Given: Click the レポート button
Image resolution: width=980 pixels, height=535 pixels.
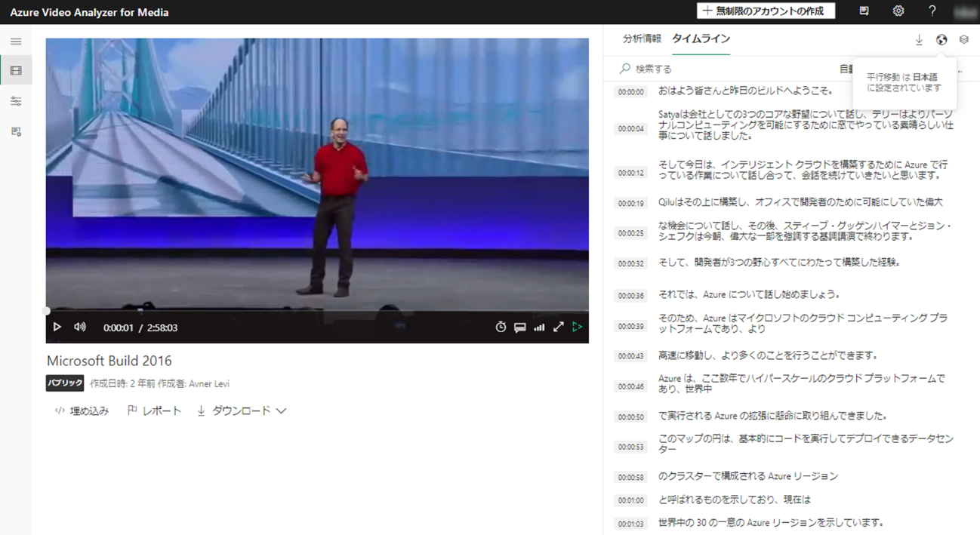Looking at the screenshot, I should 154,411.
